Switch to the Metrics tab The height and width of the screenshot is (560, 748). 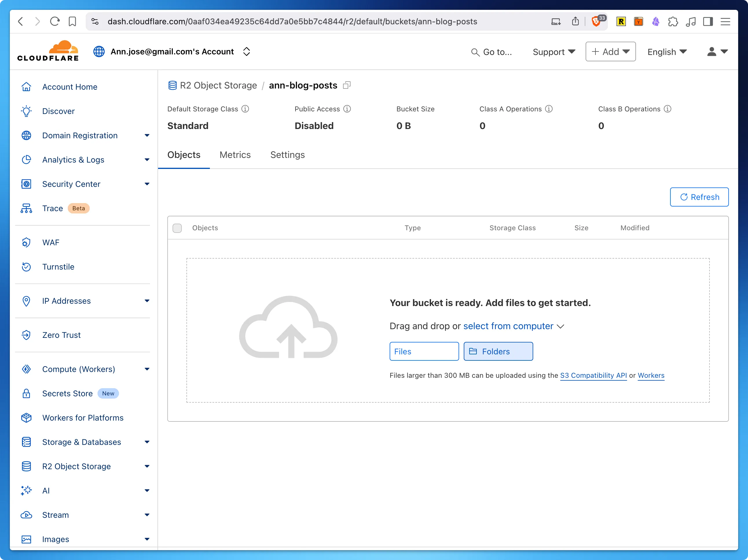pyautogui.click(x=235, y=155)
